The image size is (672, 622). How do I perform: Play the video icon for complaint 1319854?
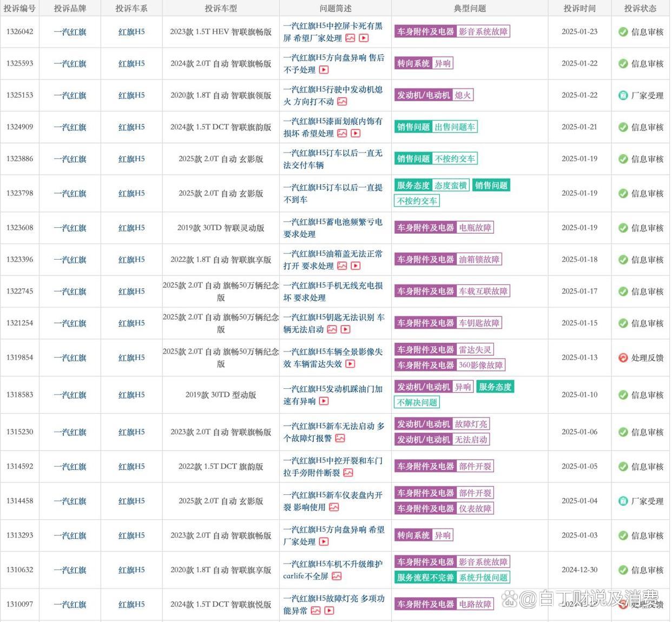[x=350, y=364]
